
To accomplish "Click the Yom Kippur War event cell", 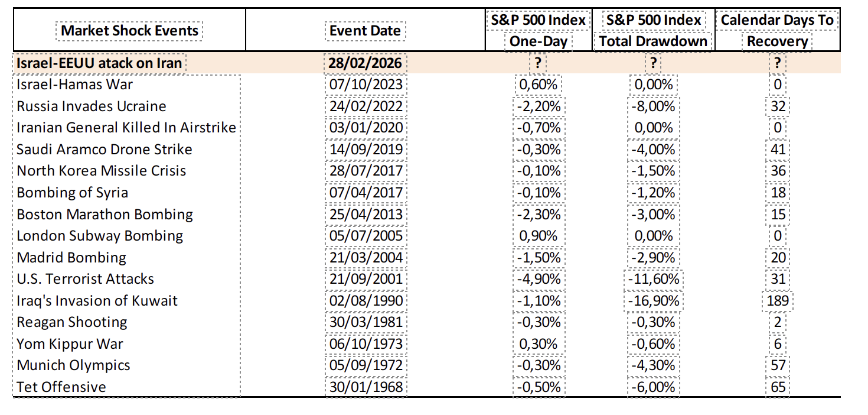I will pyautogui.click(x=70, y=344).
